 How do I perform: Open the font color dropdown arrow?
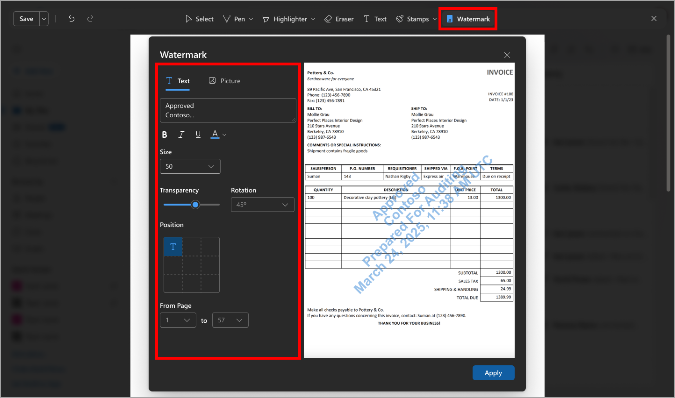(x=224, y=135)
